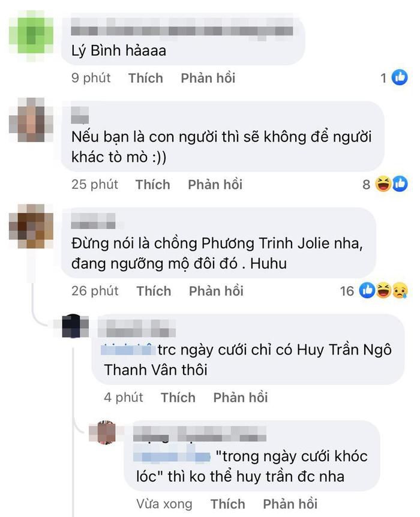The image size is (420, 517).
Task: Click the blue like icon beside the count 16
Action: point(367,290)
